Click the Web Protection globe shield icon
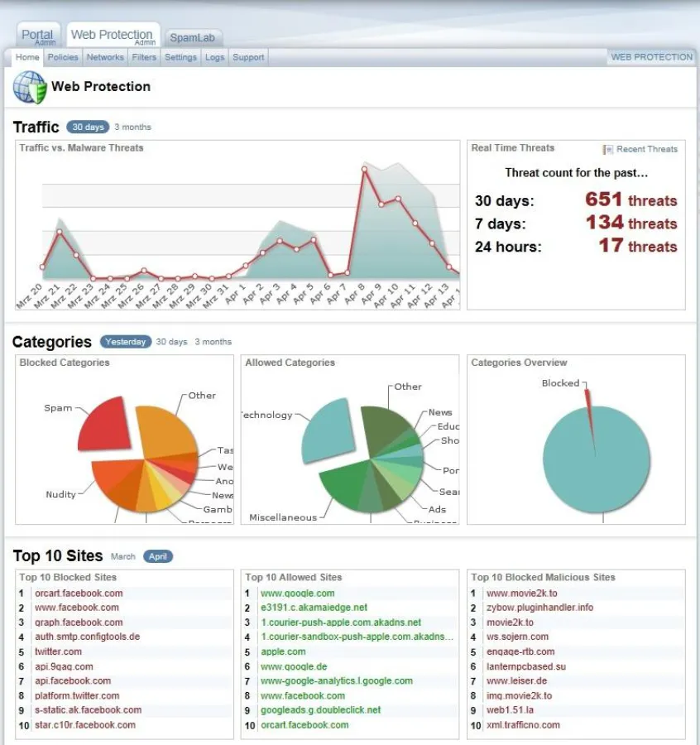This screenshot has height=745, width=700. point(30,87)
